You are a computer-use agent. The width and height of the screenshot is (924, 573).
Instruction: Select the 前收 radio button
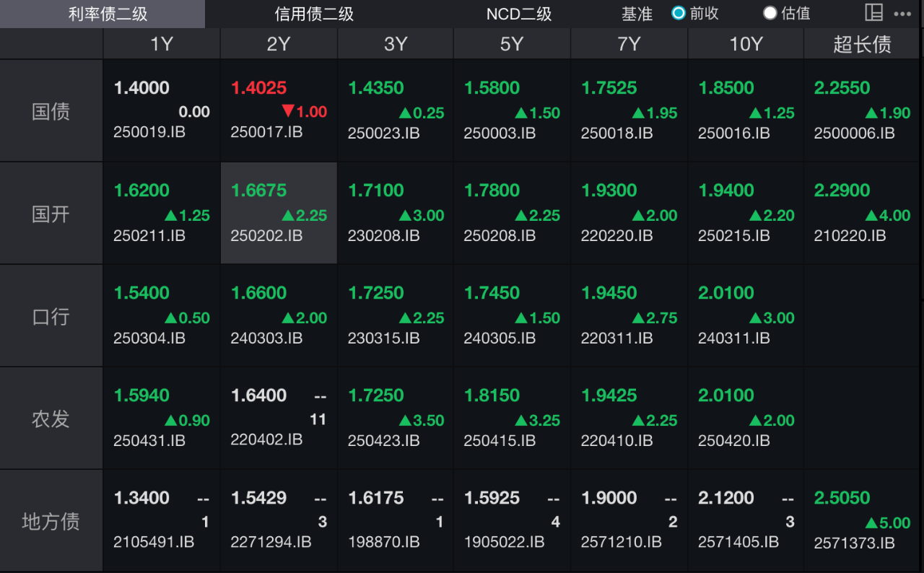pos(679,13)
